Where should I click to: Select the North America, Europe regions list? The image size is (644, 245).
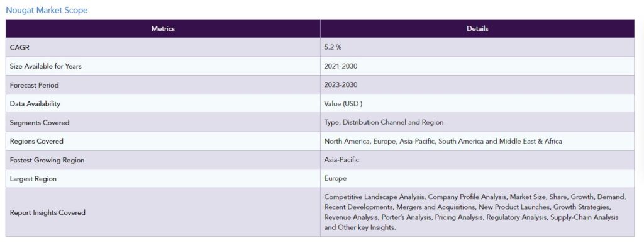point(443,141)
